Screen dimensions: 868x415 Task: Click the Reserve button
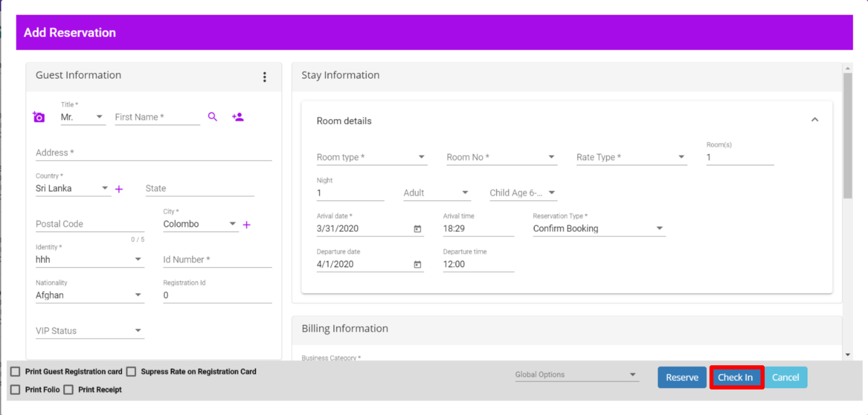tap(682, 377)
